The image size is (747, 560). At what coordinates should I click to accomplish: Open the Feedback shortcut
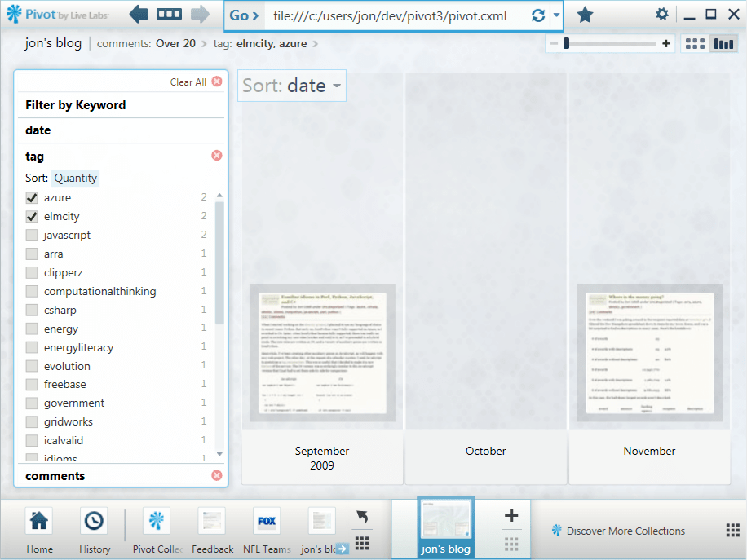tap(213, 531)
